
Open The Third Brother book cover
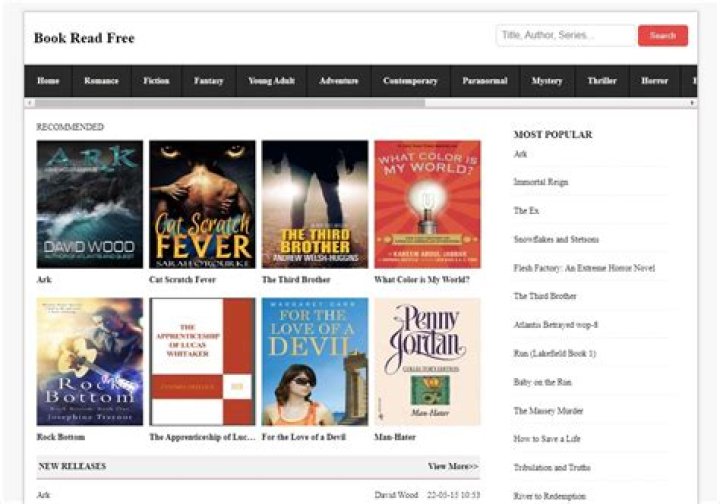[315, 204]
